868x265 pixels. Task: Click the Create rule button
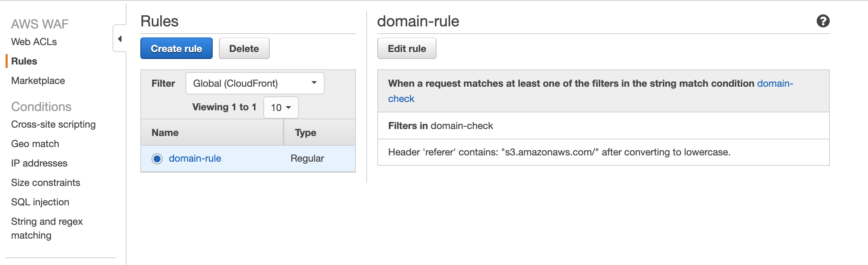[176, 49]
